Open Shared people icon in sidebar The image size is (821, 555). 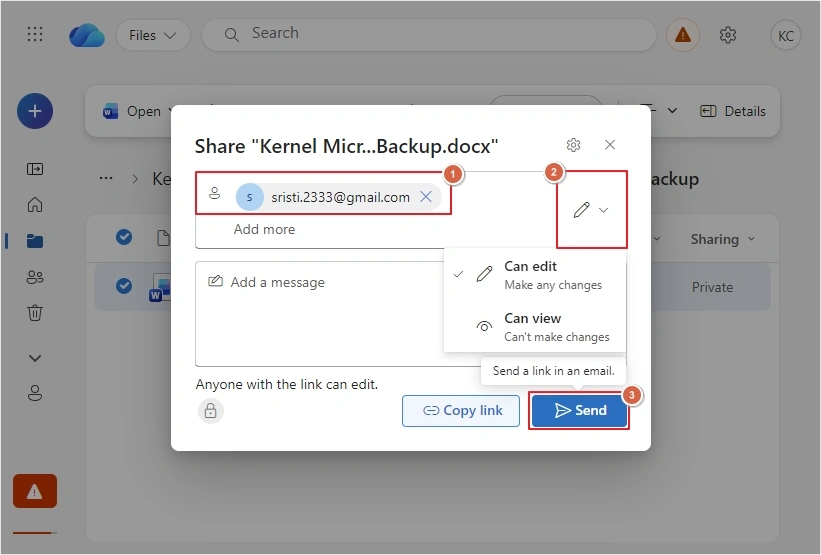[35, 276]
